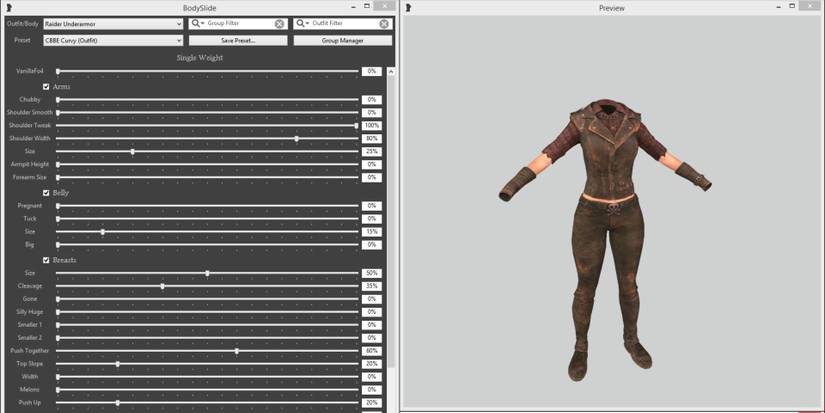Click the Top Slope 20% value field

point(371,364)
